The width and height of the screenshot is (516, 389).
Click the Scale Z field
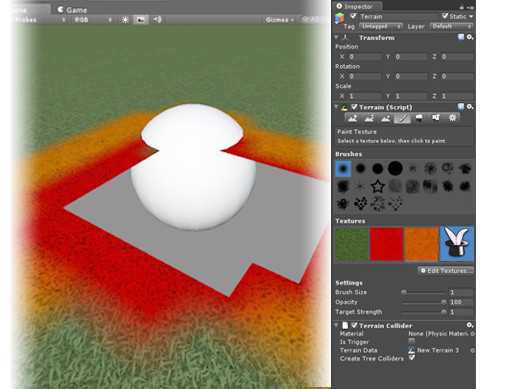tap(457, 96)
